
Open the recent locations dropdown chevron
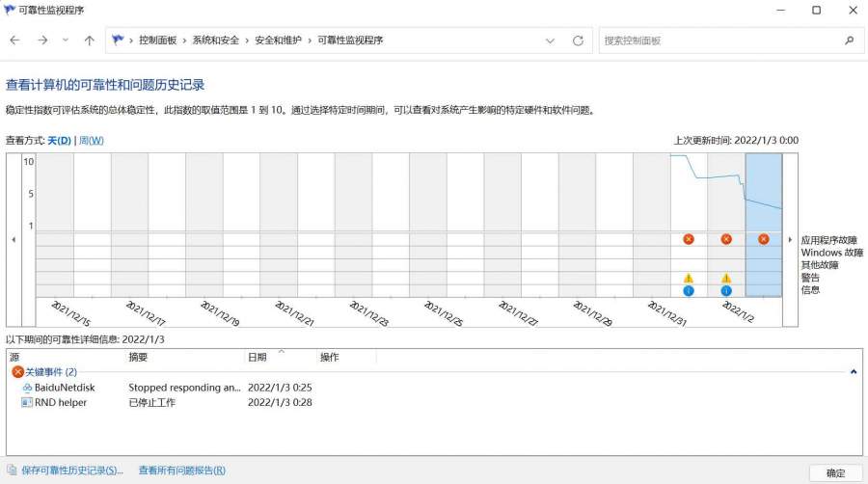point(66,40)
